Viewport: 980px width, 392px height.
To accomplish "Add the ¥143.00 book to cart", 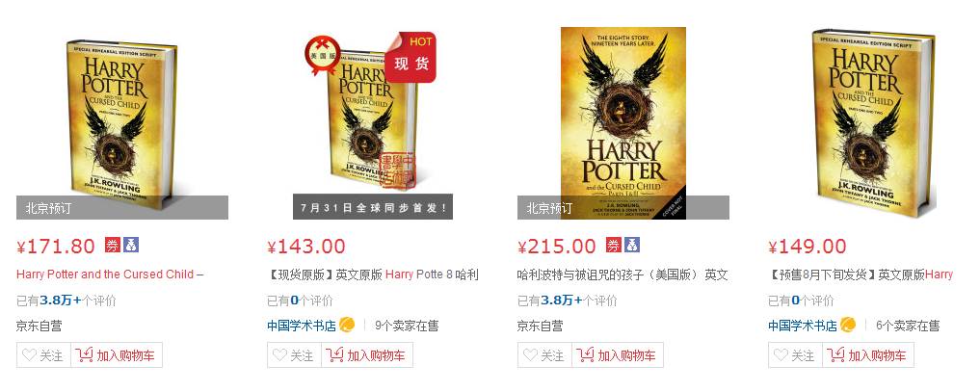I will [367, 355].
